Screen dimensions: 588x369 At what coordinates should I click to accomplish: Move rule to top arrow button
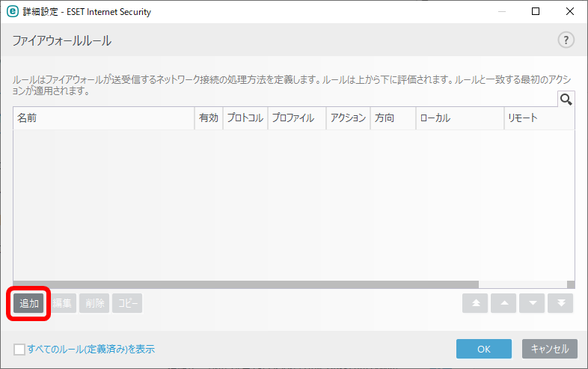click(x=475, y=303)
